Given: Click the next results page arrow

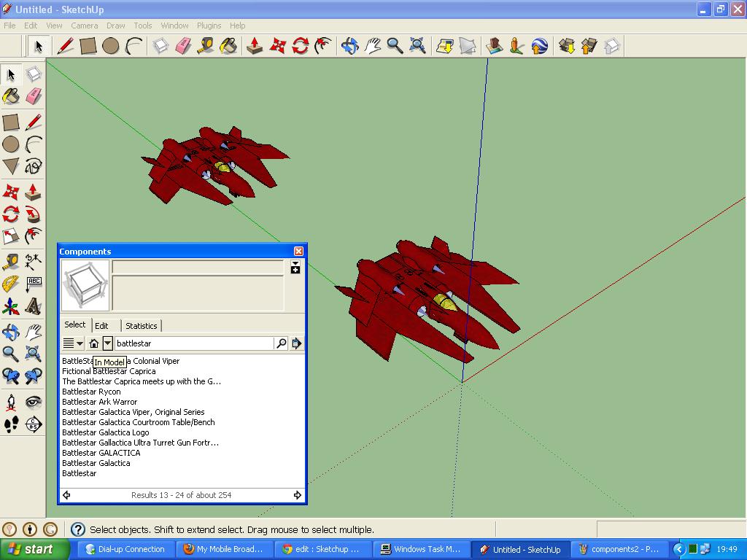Looking at the screenshot, I should click(296, 494).
